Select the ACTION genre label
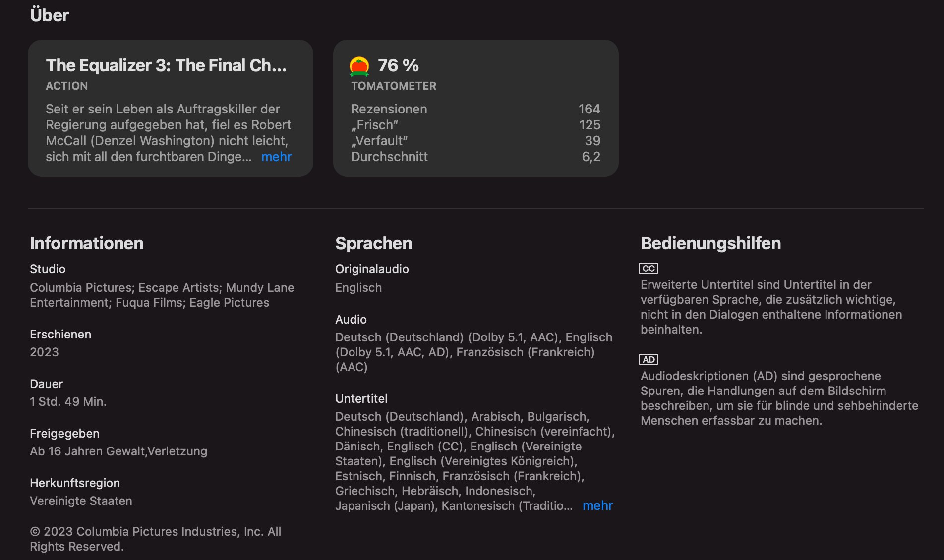The width and height of the screenshot is (944, 560). point(67,86)
